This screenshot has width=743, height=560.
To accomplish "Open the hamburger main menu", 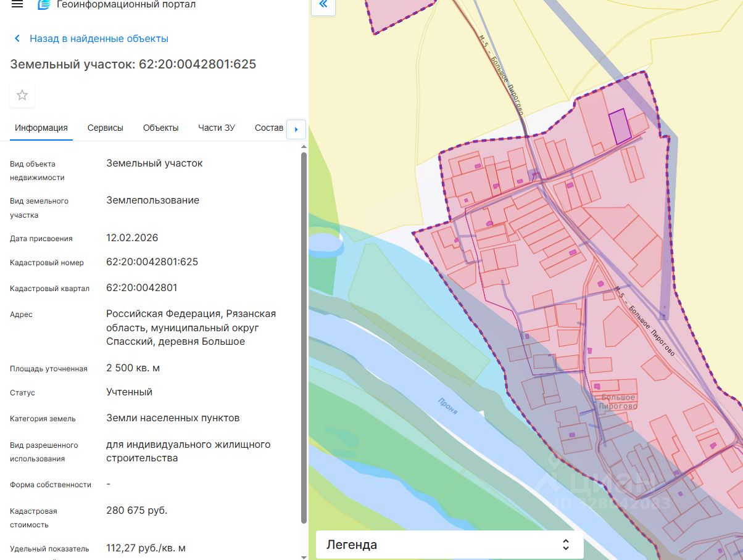I will pos(17,4).
